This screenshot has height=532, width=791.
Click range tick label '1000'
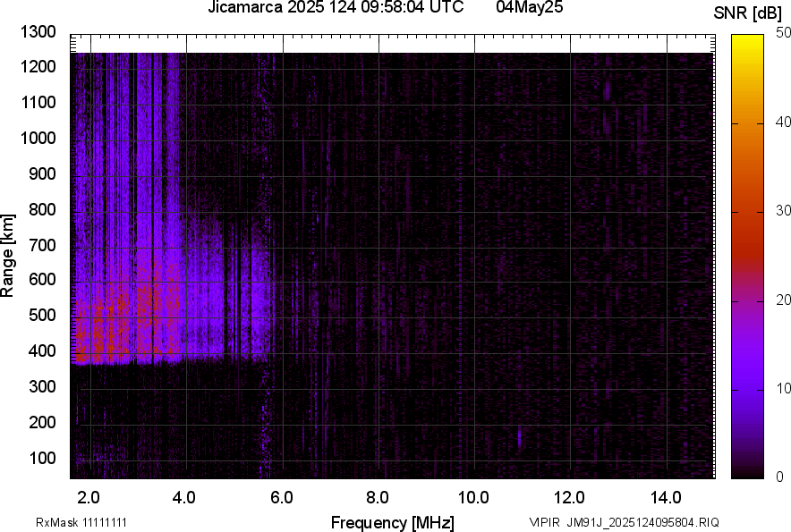[x=38, y=138]
